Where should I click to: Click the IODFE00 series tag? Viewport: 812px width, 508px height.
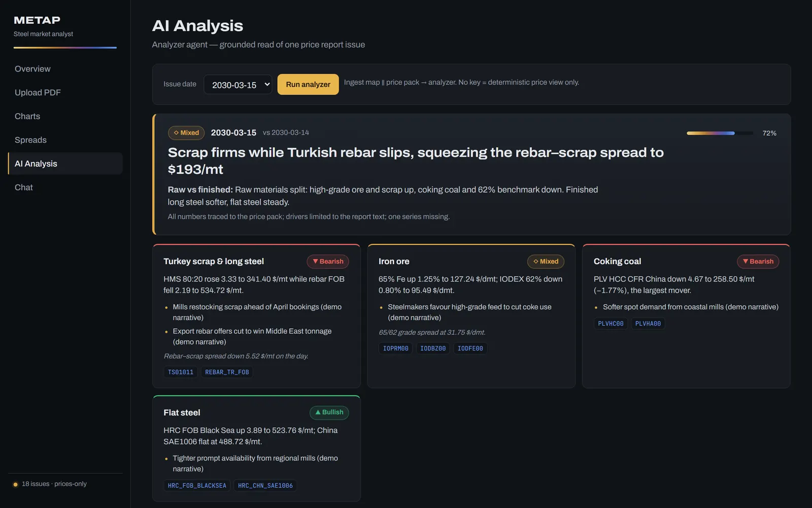tap(470, 348)
